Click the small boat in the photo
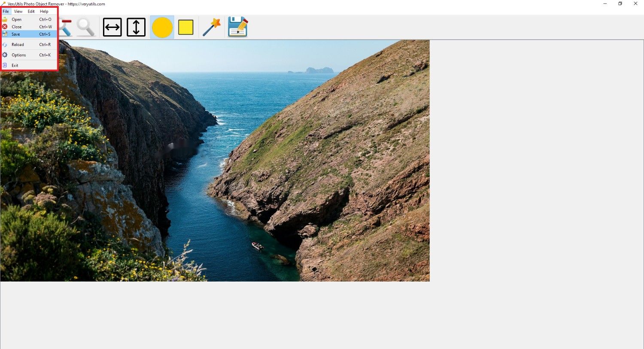Image resolution: width=644 pixels, height=349 pixels. point(258,246)
